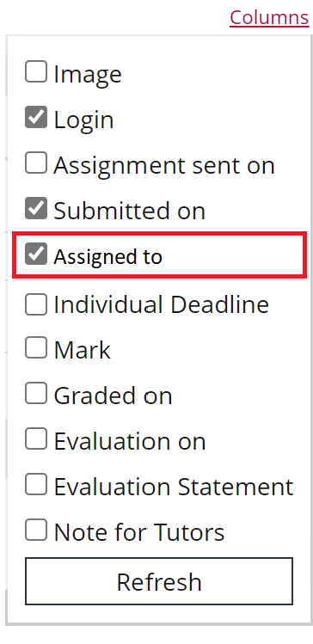Click the 'Assignment sent on' label text
Image resolution: width=313 pixels, height=644 pixels.
[164, 166]
